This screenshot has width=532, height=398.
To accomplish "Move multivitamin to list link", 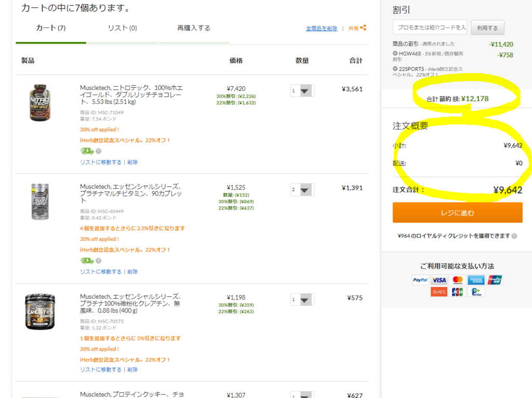I will [x=101, y=272].
